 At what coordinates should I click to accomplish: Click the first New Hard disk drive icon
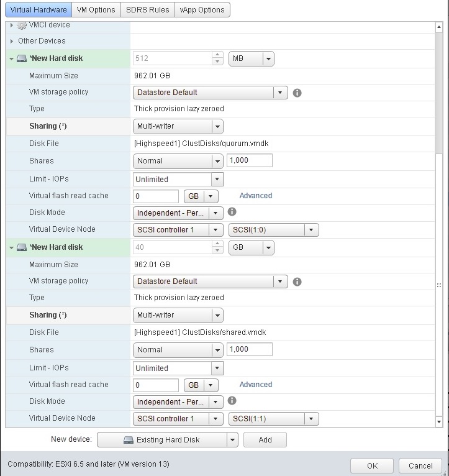(x=22, y=58)
